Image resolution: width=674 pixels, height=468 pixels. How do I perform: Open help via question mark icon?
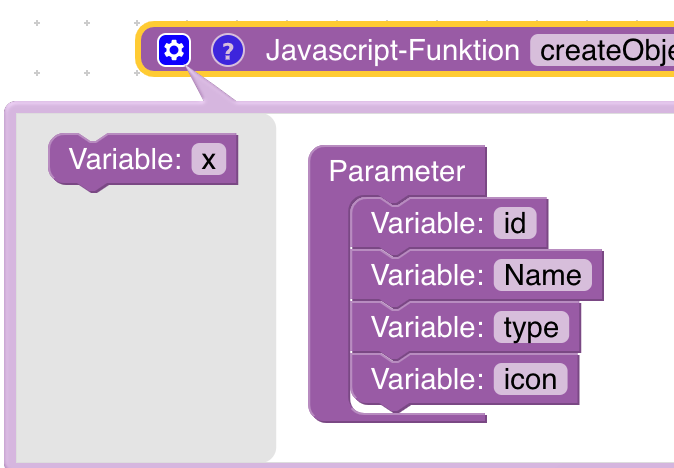tap(228, 49)
